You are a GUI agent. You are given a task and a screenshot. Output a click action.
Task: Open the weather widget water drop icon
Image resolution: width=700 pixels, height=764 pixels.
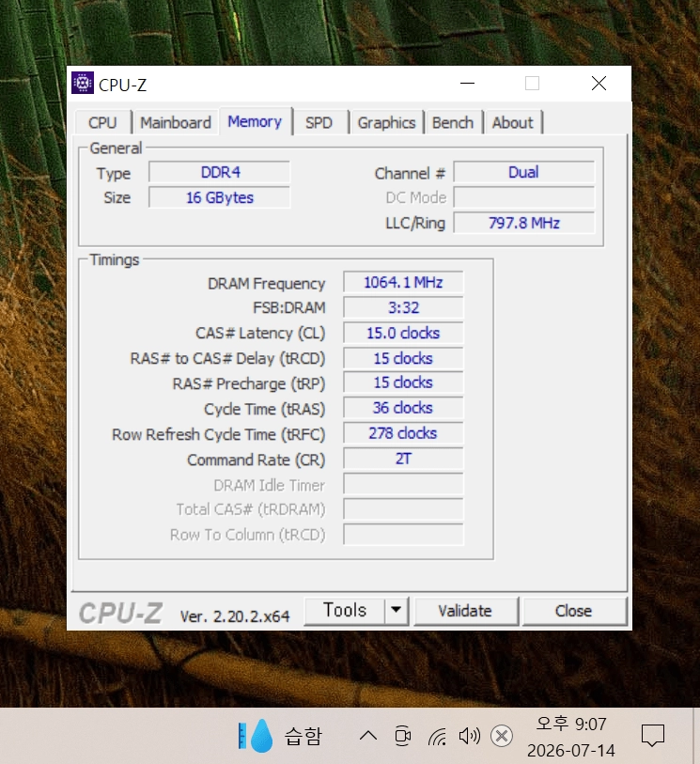click(261, 736)
